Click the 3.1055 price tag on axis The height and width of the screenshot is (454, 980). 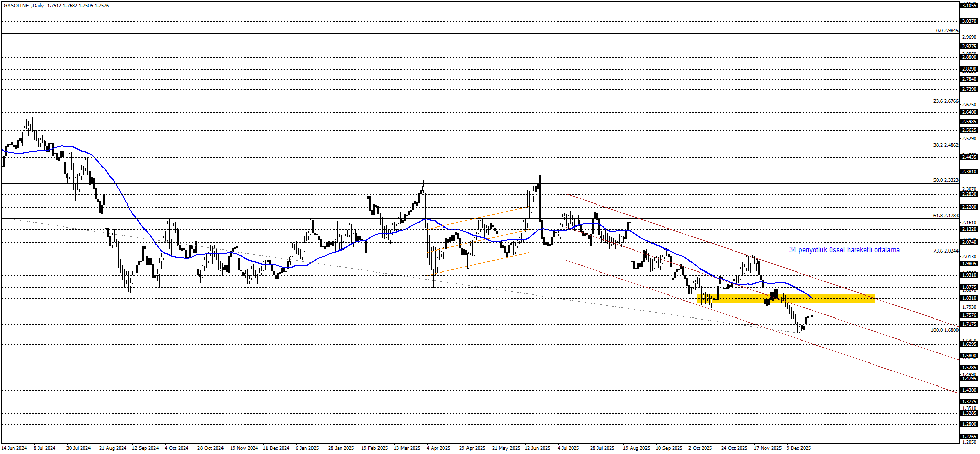pos(969,5)
